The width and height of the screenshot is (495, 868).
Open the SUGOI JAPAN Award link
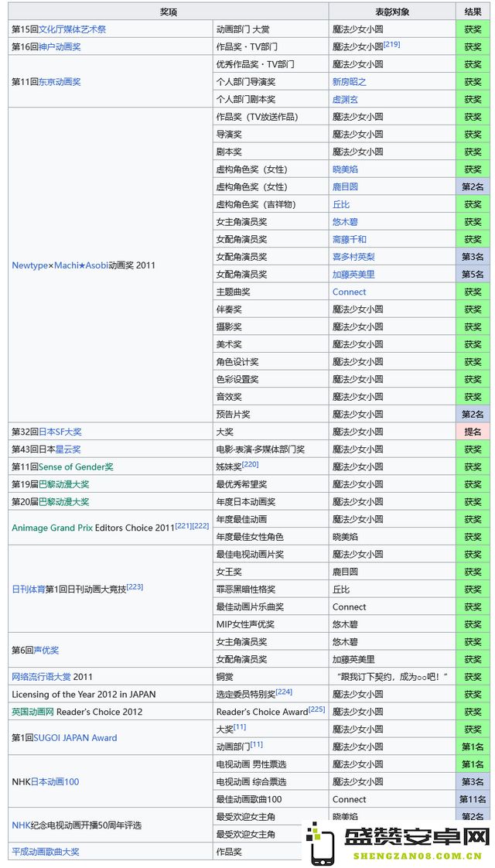tap(75, 738)
